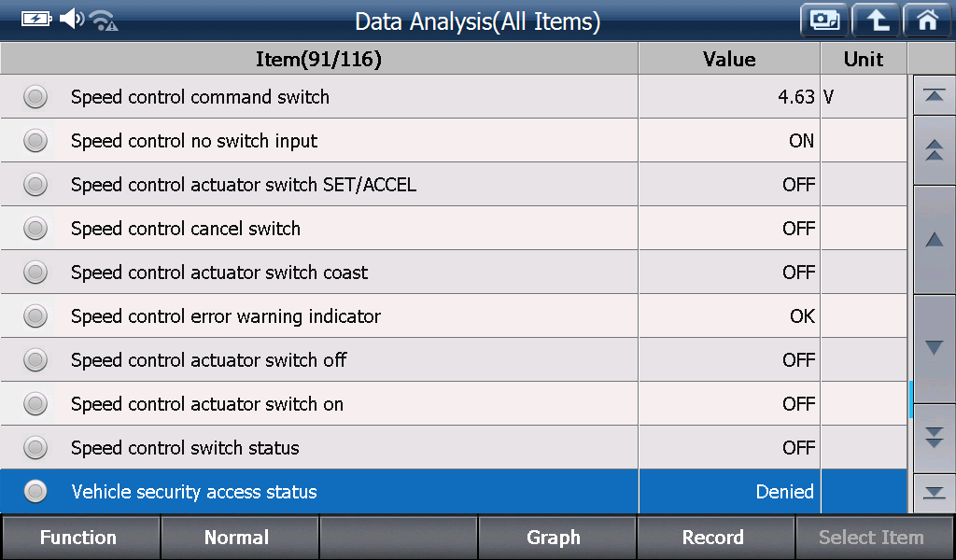Viewport: 956px width, 560px height.
Task: Click the Wi-Fi warning status icon
Action: coord(104,21)
